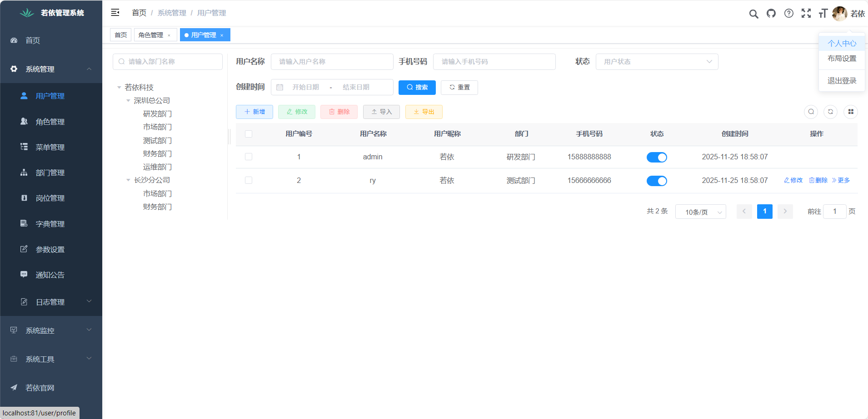Click the user avatar picture
This screenshot has height=419, width=868.
tap(839, 14)
